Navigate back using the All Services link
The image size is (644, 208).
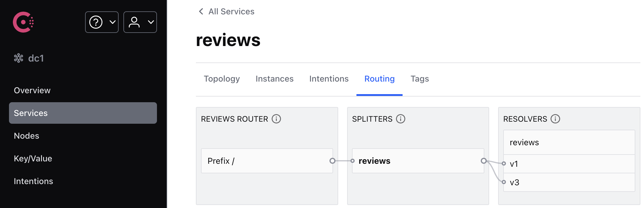tap(232, 11)
